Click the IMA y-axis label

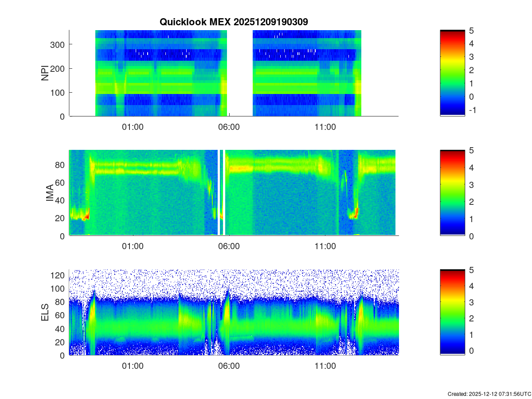[50, 193]
